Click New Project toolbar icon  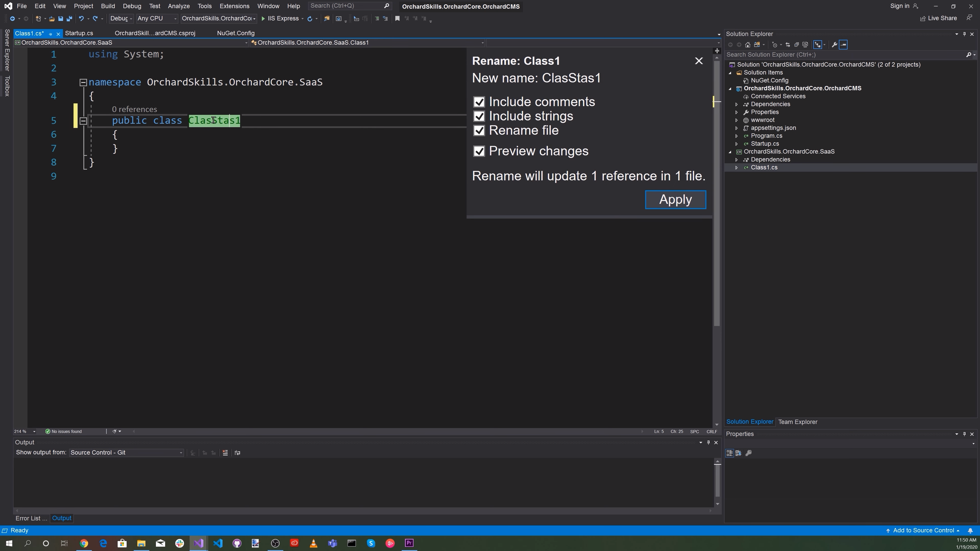[38, 19]
